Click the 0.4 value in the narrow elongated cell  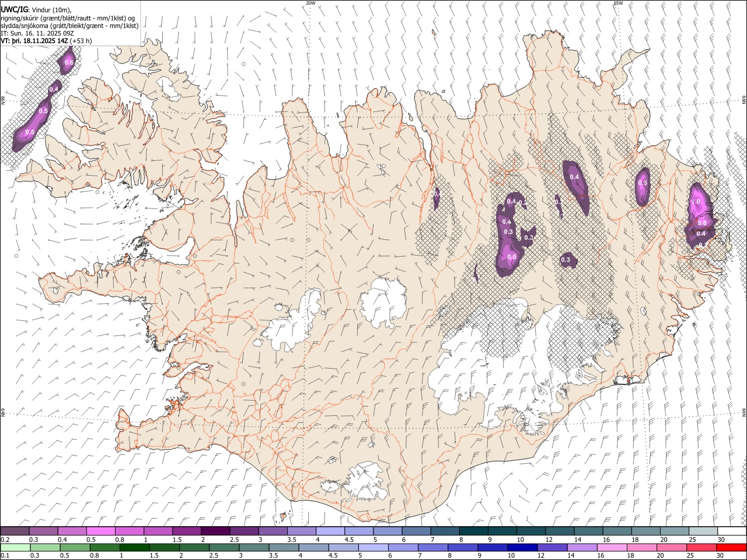(x=574, y=177)
